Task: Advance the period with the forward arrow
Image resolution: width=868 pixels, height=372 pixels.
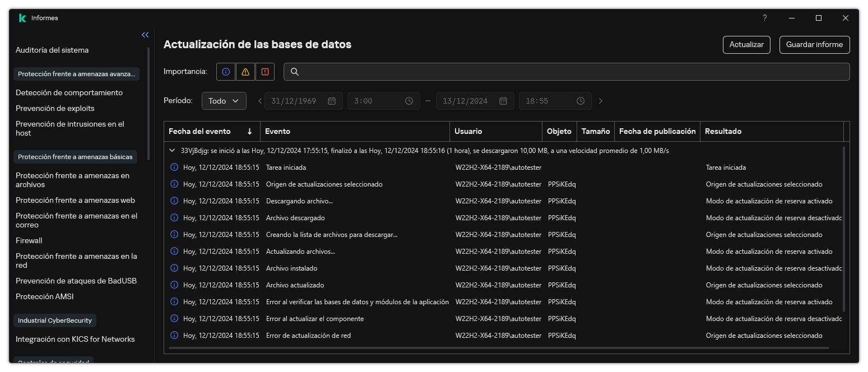Action: click(600, 101)
